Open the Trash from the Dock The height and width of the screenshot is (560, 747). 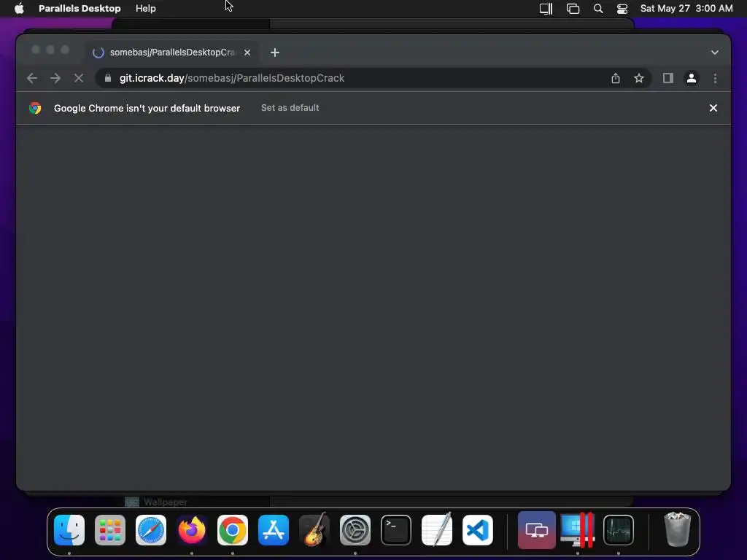coord(677,529)
